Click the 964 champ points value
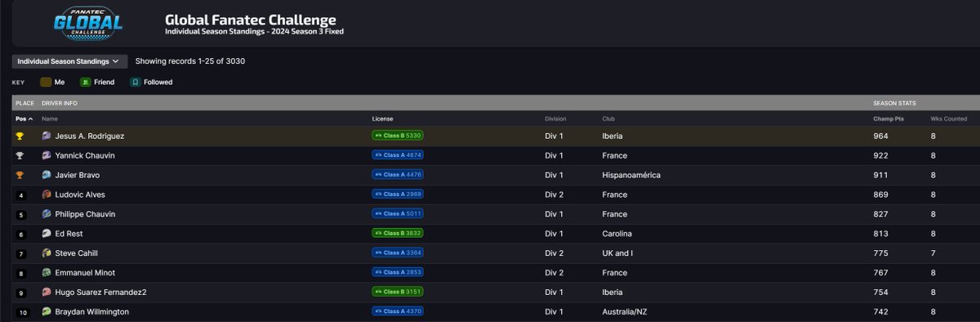This screenshot has width=980, height=322. coord(880,136)
